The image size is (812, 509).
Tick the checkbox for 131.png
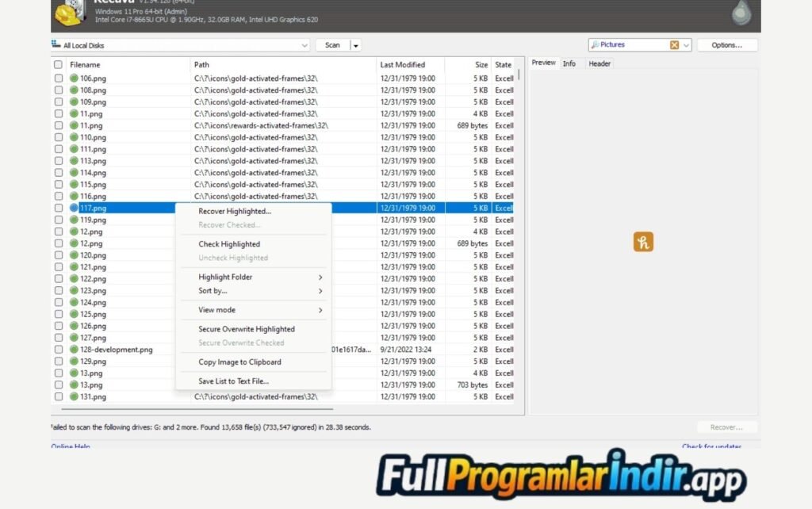pyautogui.click(x=59, y=396)
